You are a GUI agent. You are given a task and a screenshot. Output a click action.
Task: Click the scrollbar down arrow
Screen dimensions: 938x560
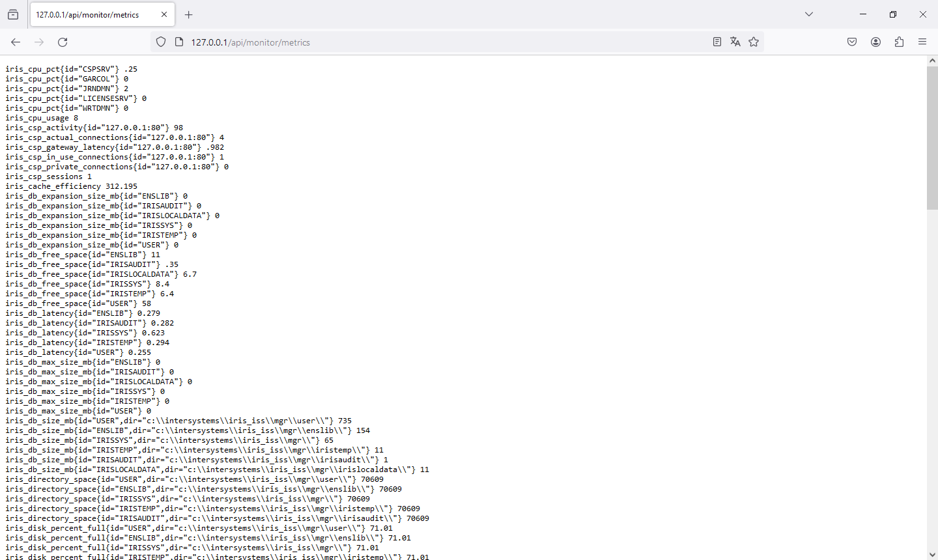932,555
